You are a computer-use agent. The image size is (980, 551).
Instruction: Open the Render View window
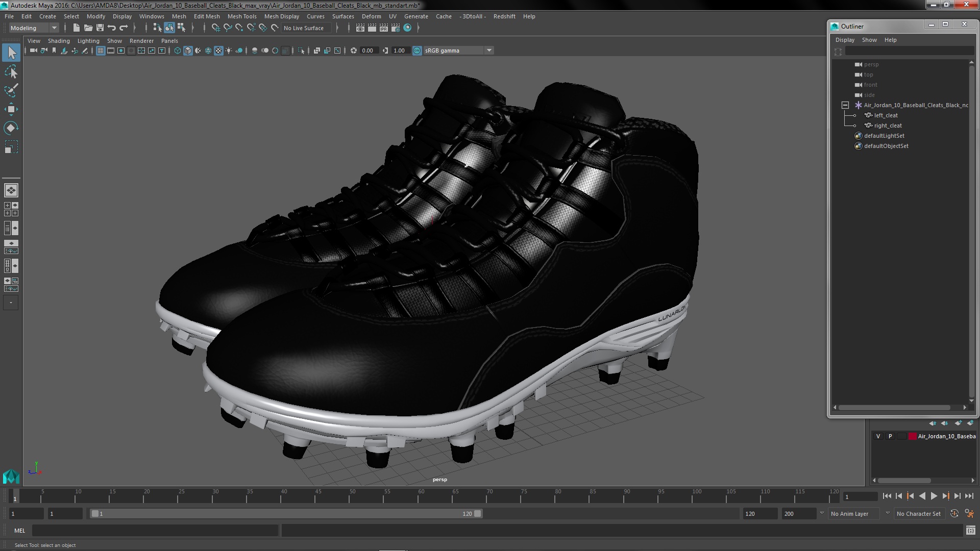coord(360,28)
